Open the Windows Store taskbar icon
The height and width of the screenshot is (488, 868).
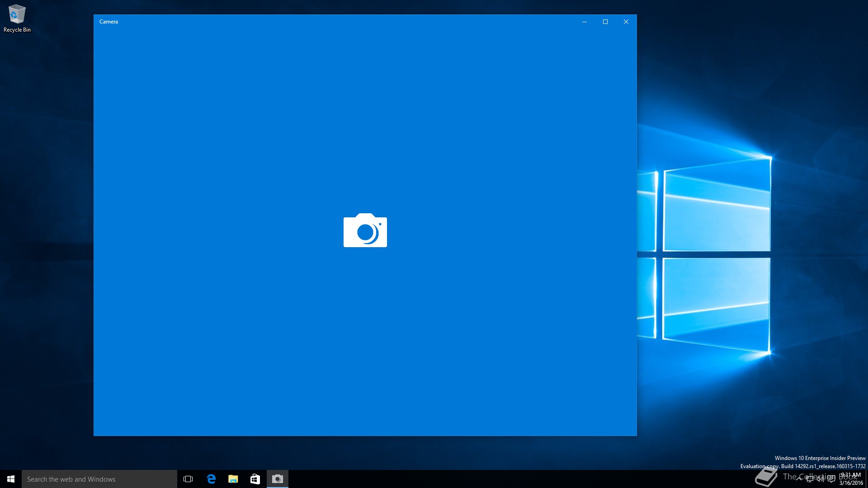pyautogui.click(x=255, y=479)
